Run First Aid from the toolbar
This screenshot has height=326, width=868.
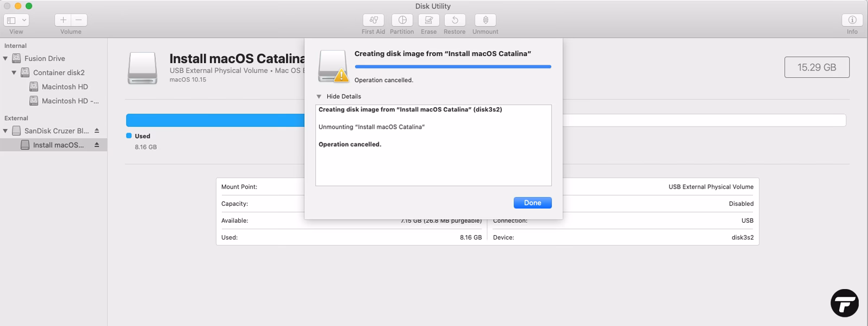click(373, 20)
